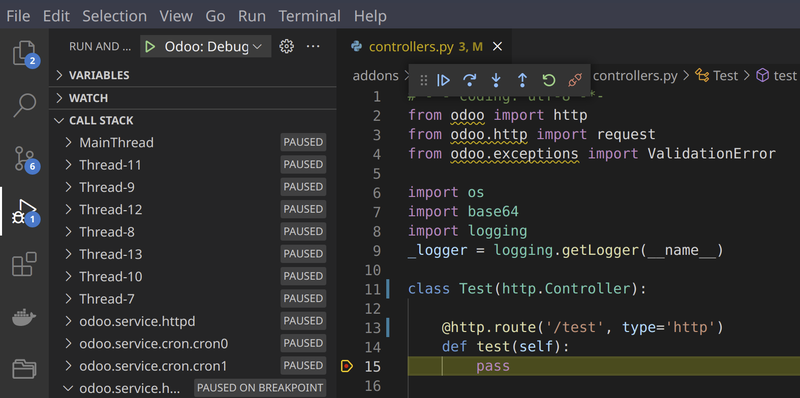Click the @http.route decorator on line 13
The image size is (800, 398).
tap(583, 328)
